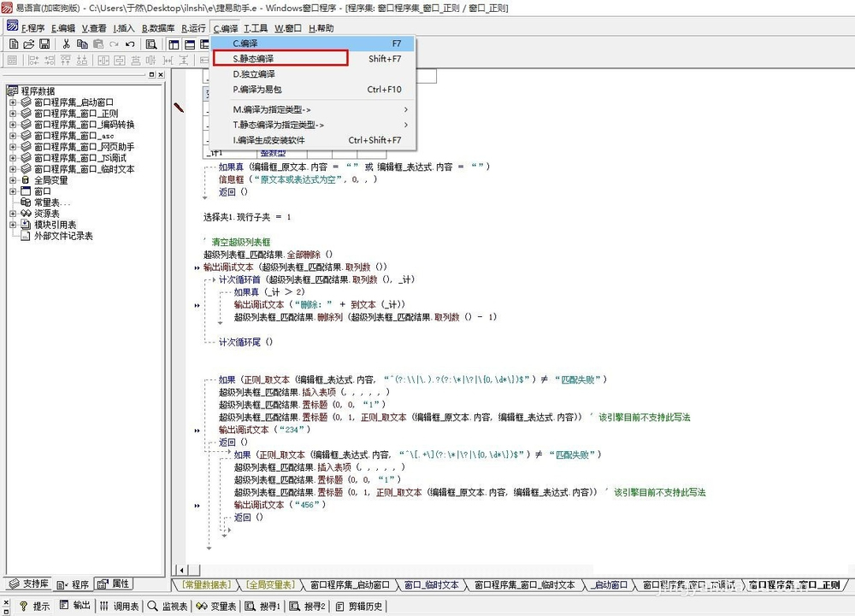Expand the 窗口程序集_启动窗口 tree node
This screenshot has height=616, width=855.
point(13,103)
